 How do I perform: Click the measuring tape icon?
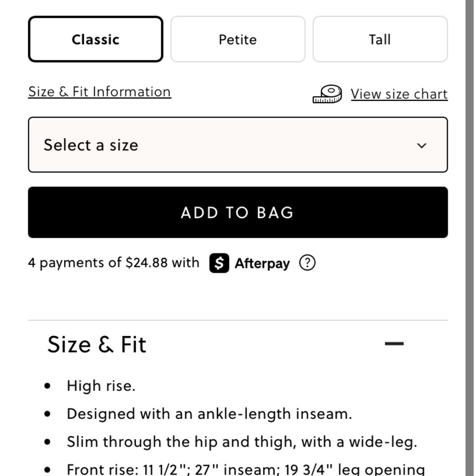(327, 94)
